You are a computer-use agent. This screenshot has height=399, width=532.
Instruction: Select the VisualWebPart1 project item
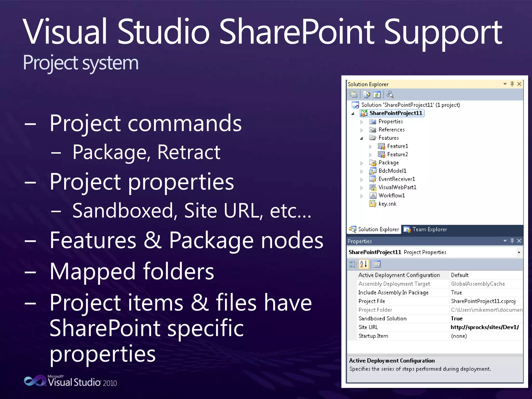tap(397, 187)
